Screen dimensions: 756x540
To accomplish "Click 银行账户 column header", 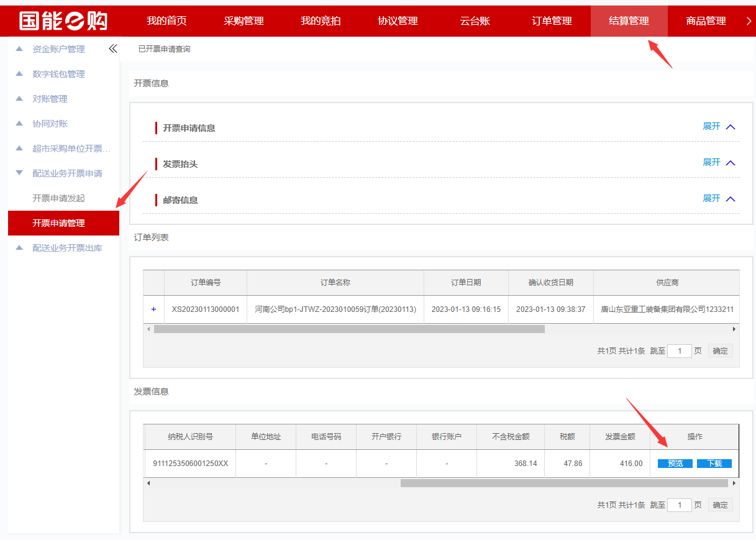I will tap(447, 437).
